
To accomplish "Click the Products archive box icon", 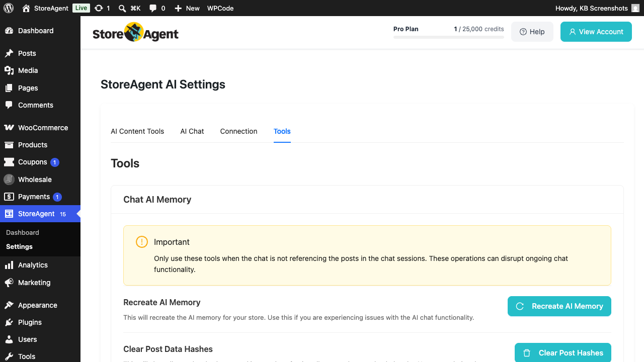I will (9, 145).
